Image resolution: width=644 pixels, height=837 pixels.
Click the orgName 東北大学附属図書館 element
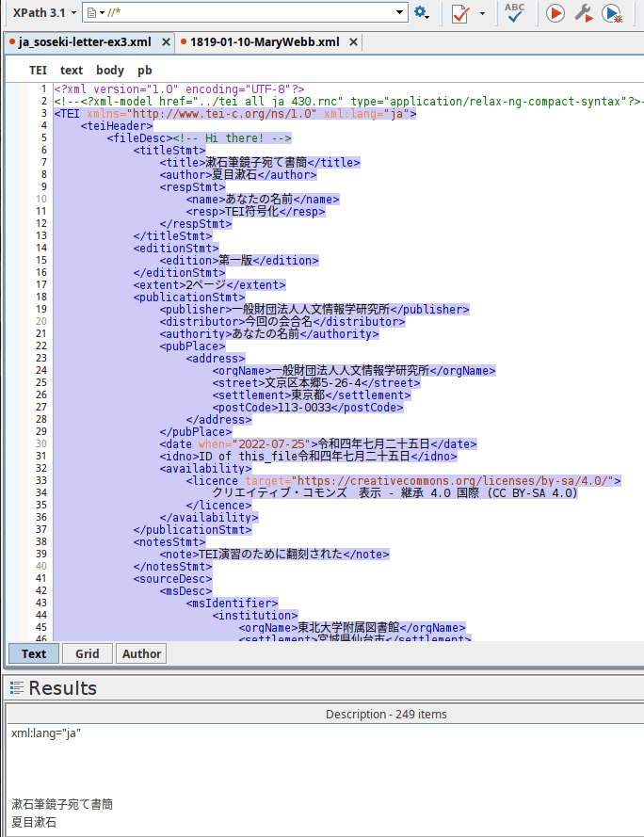[352, 628]
